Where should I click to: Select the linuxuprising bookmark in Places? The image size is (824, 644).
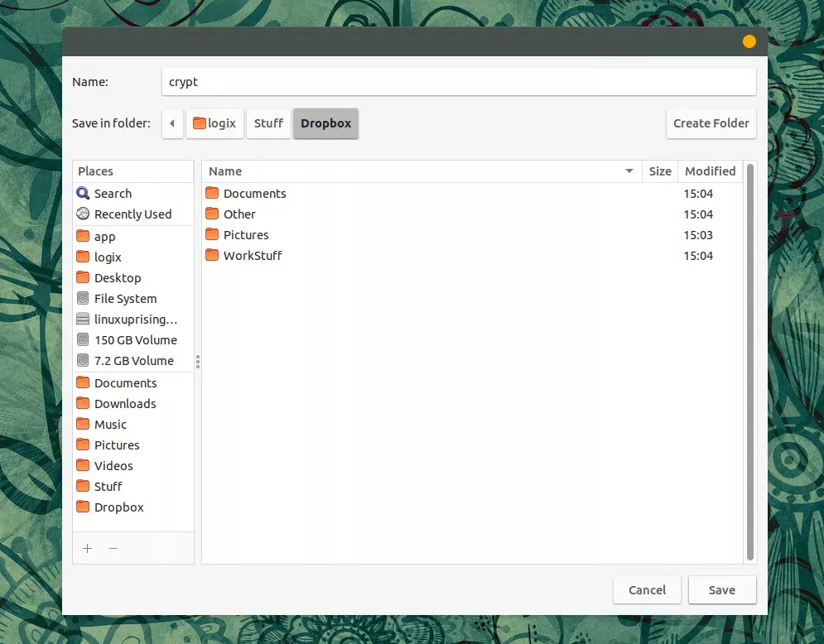tap(135, 320)
